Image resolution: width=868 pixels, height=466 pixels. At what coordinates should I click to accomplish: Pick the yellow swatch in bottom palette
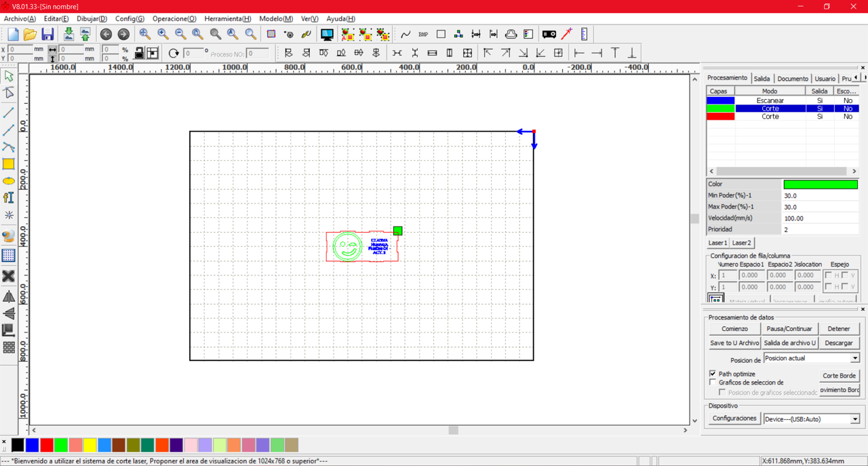click(x=90, y=445)
